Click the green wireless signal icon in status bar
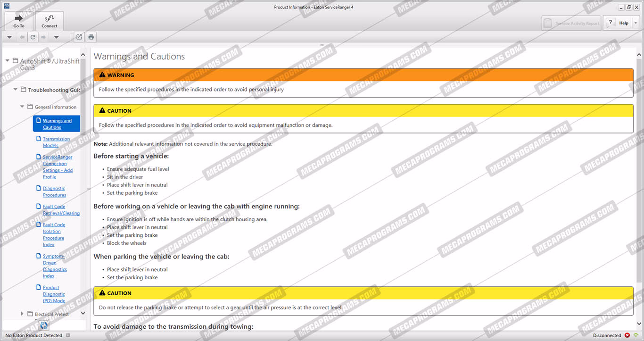 tap(636, 335)
